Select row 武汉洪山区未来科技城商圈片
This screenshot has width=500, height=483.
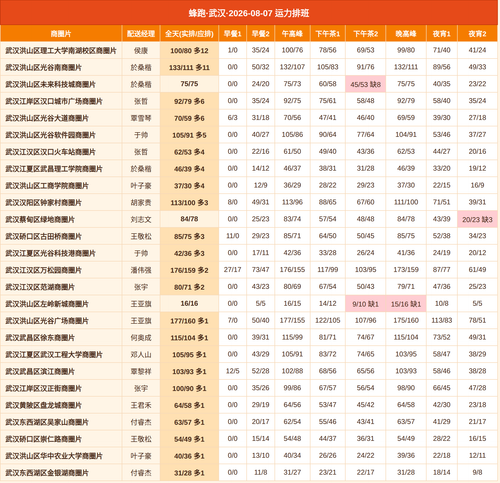pos(249,84)
